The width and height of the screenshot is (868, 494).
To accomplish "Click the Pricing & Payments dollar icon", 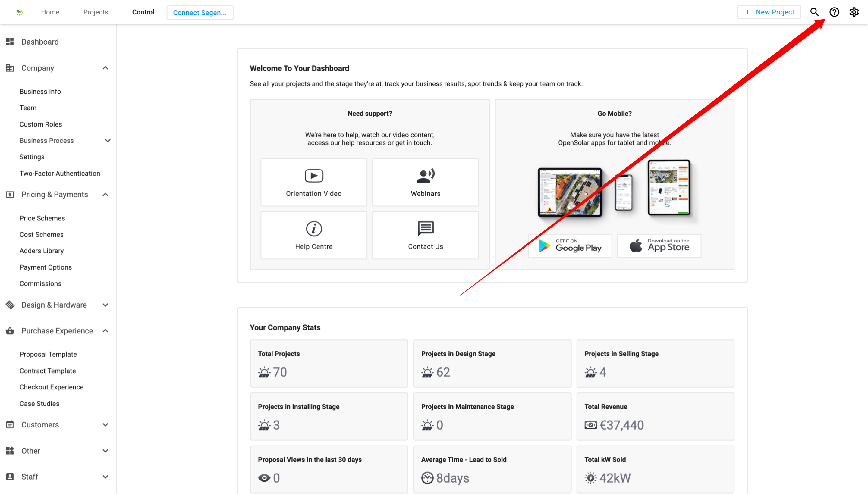I will tap(10, 194).
